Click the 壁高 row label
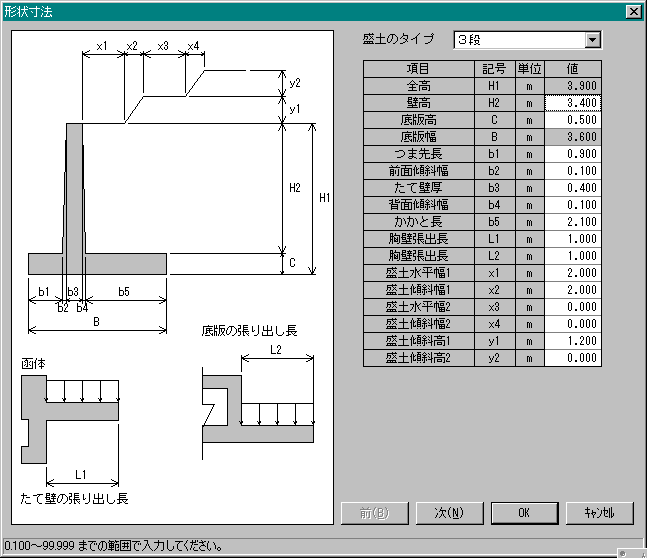The height and width of the screenshot is (558, 647). [x=419, y=103]
